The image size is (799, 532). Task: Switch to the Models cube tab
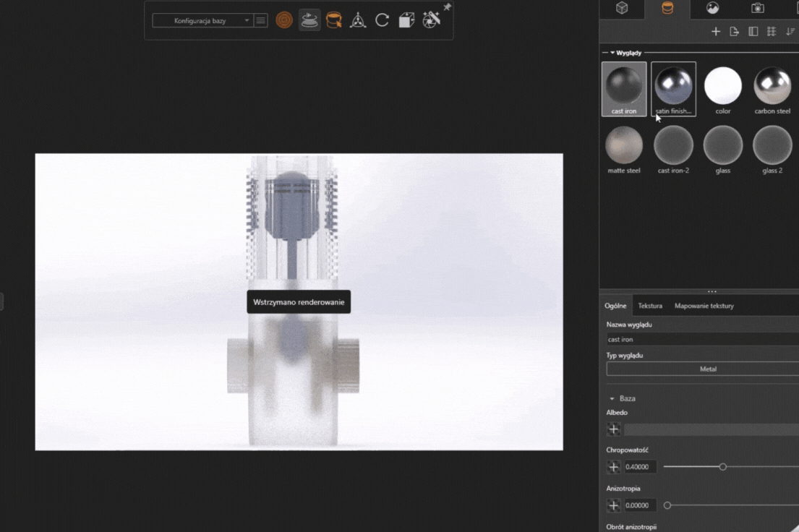(622, 8)
